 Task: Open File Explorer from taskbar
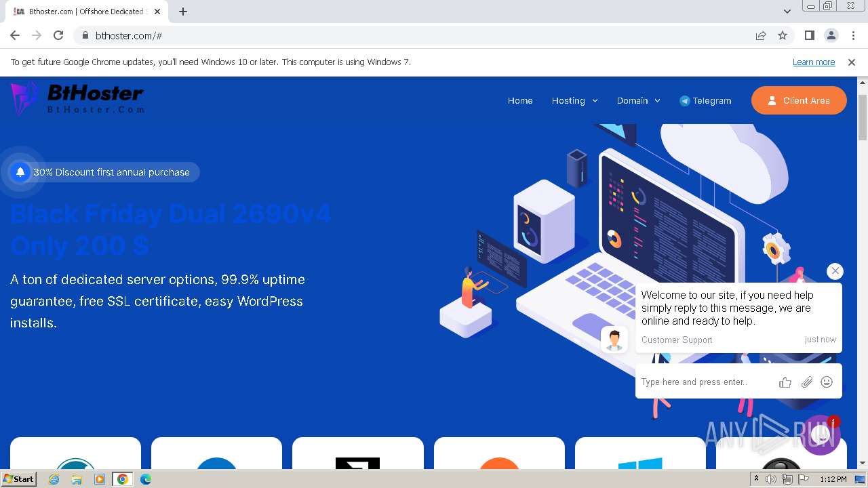[x=77, y=479]
